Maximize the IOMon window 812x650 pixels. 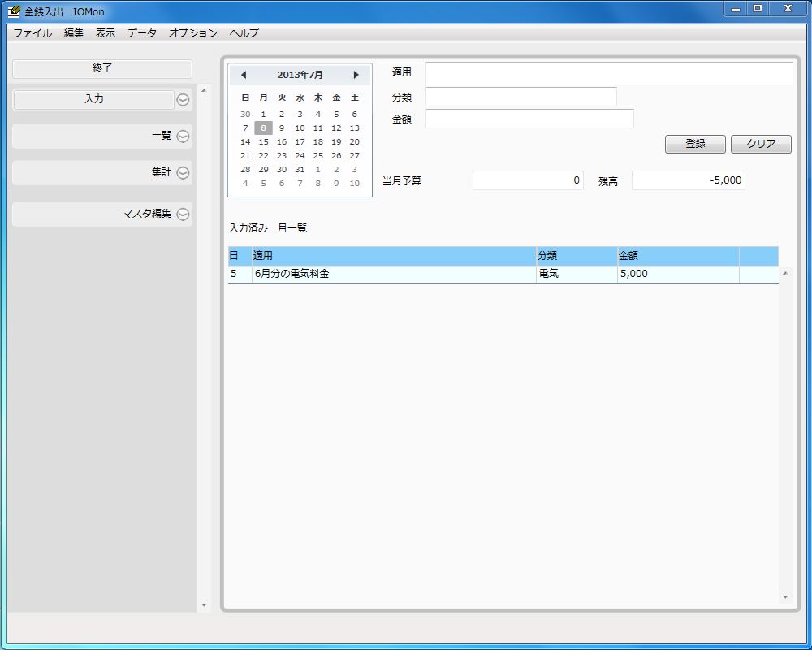758,9
